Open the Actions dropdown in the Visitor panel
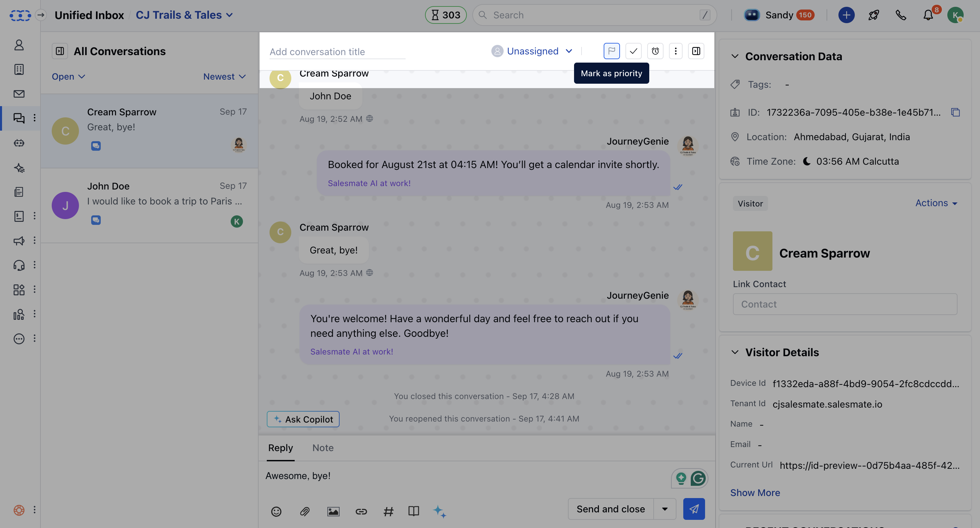Image resolution: width=980 pixels, height=528 pixels. click(936, 203)
